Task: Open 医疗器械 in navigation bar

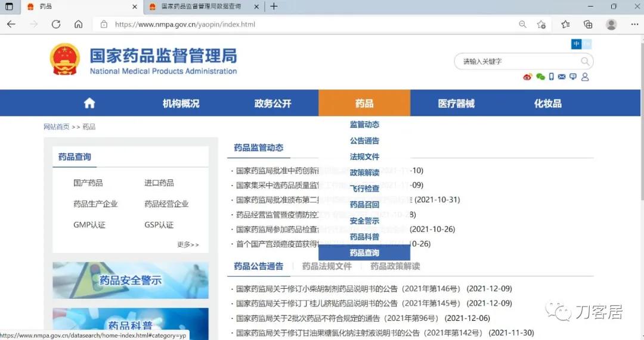Action: coord(456,103)
